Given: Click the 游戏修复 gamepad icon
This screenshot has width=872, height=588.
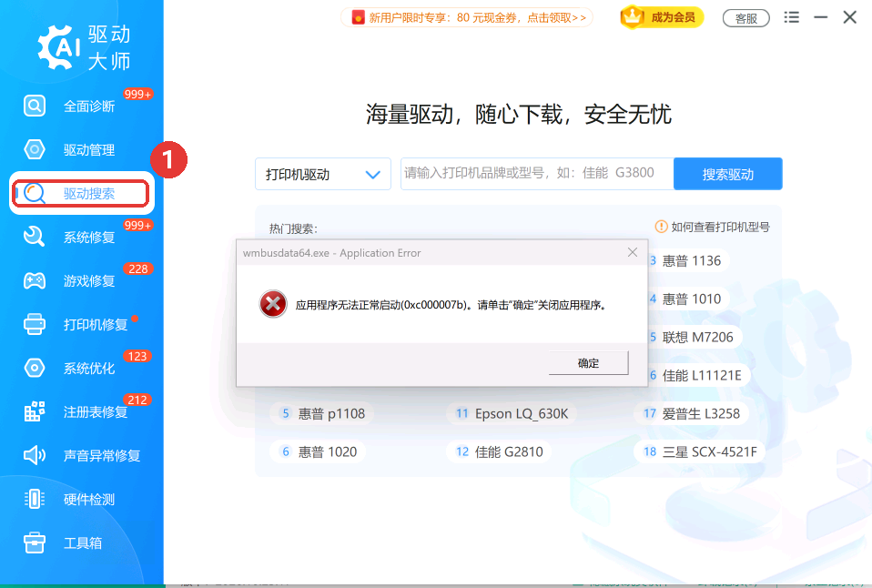Looking at the screenshot, I should point(35,280).
